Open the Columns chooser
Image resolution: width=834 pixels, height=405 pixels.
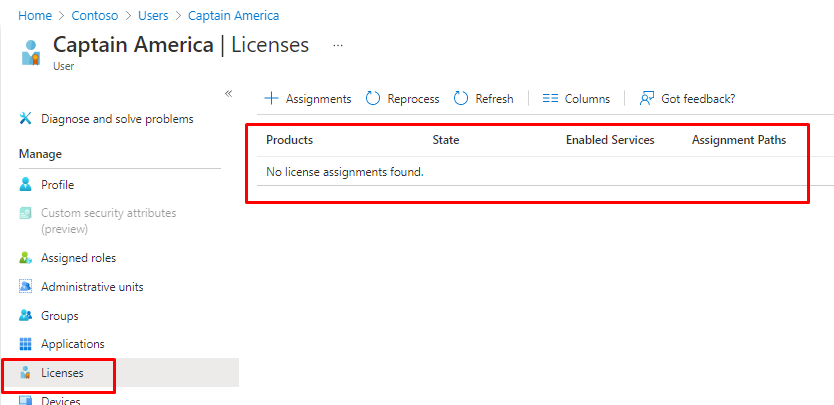point(576,99)
